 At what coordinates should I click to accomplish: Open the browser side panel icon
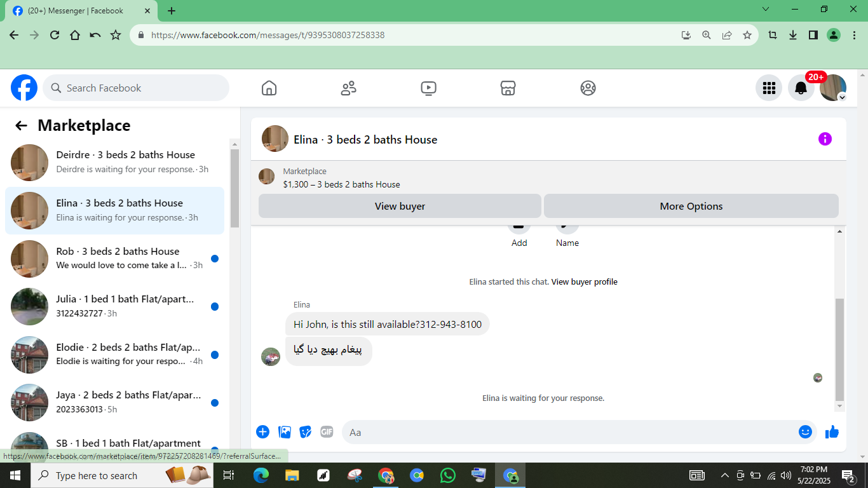tap(813, 35)
